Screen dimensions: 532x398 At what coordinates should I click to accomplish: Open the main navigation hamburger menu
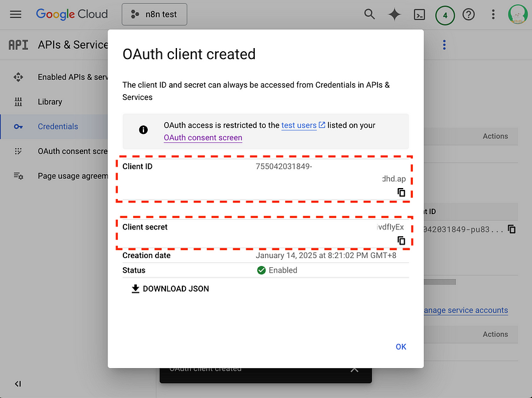[15, 14]
